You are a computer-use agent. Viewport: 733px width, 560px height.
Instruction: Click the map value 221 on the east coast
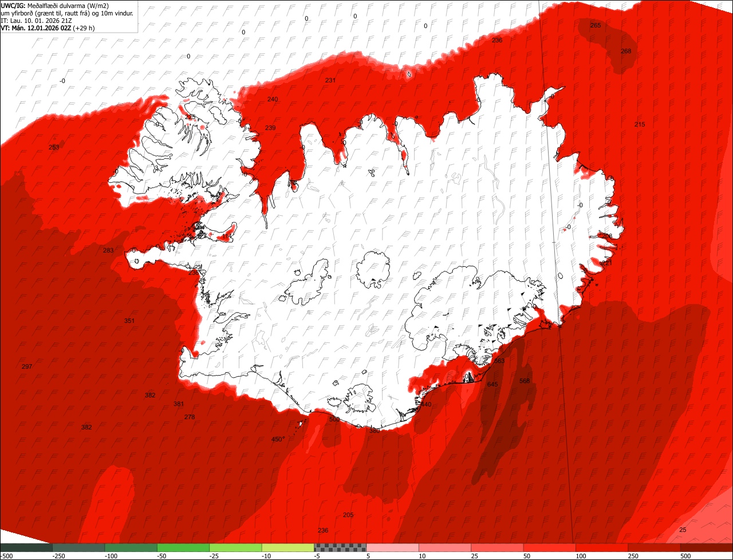tap(606, 262)
